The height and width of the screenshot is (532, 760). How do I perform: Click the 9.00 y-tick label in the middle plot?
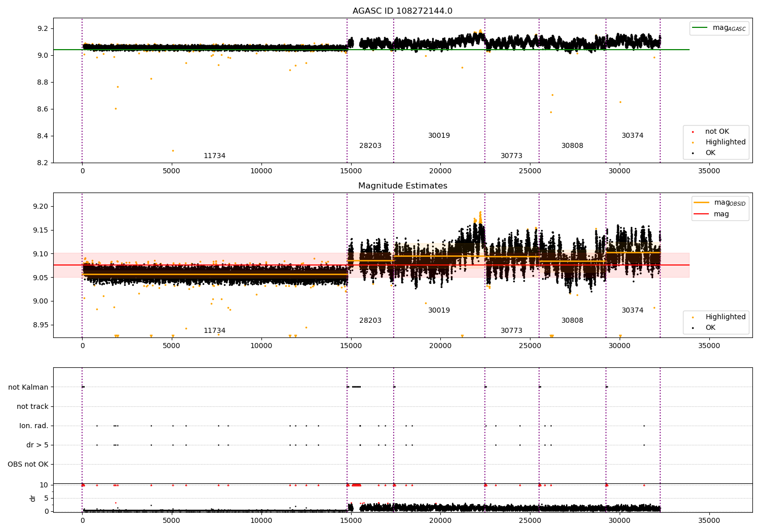coord(41,301)
